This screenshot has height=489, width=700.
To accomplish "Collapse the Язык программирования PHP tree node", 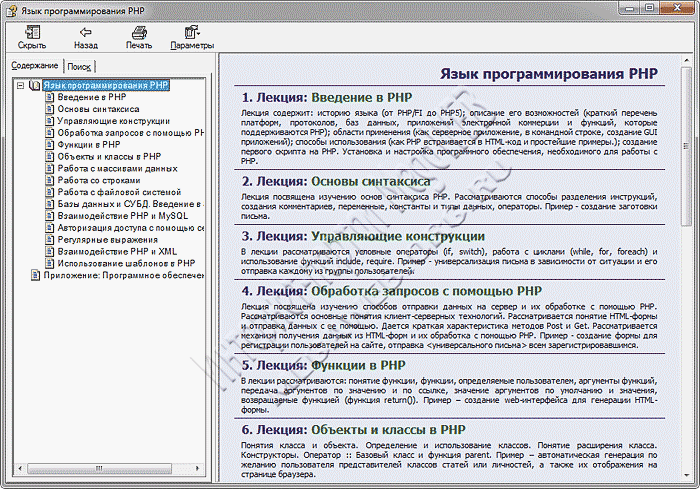I will coord(20,85).
